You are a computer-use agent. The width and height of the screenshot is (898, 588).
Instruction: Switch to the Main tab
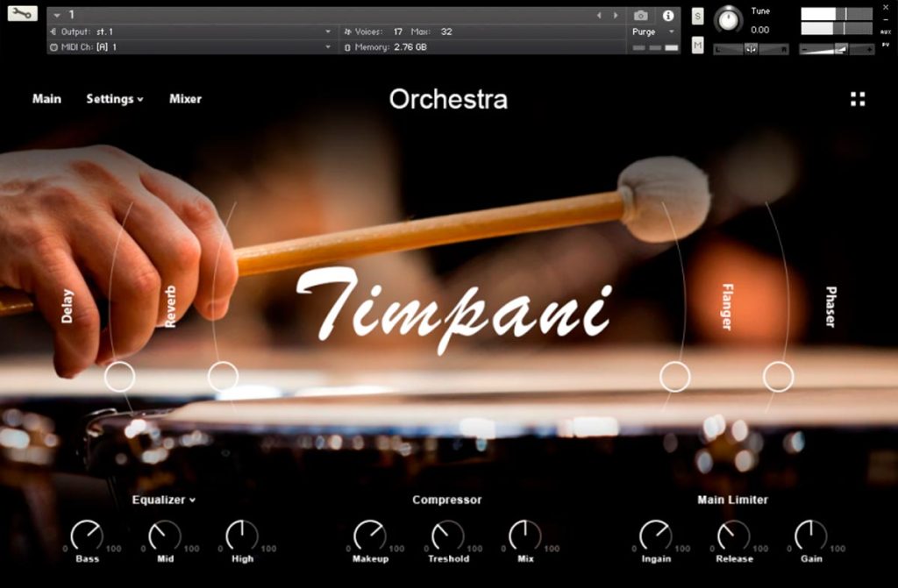pos(46,99)
